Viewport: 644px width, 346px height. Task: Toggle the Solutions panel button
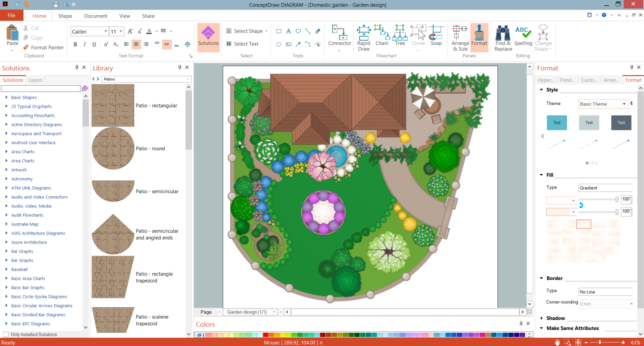tap(208, 37)
